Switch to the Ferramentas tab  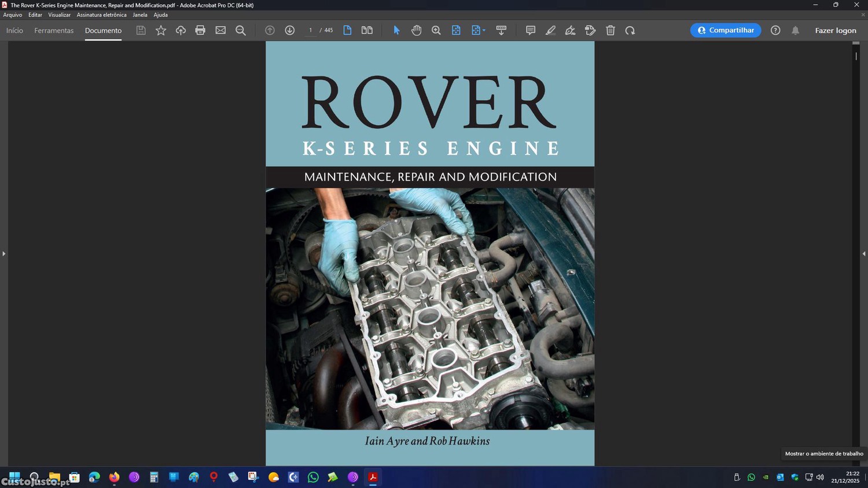point(54,30)
